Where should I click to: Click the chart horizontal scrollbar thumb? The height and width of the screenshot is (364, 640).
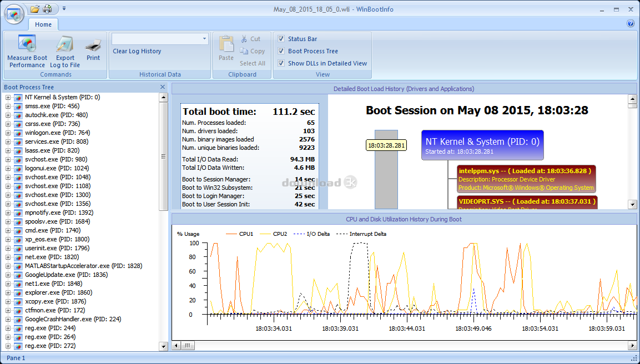(188, 346)
